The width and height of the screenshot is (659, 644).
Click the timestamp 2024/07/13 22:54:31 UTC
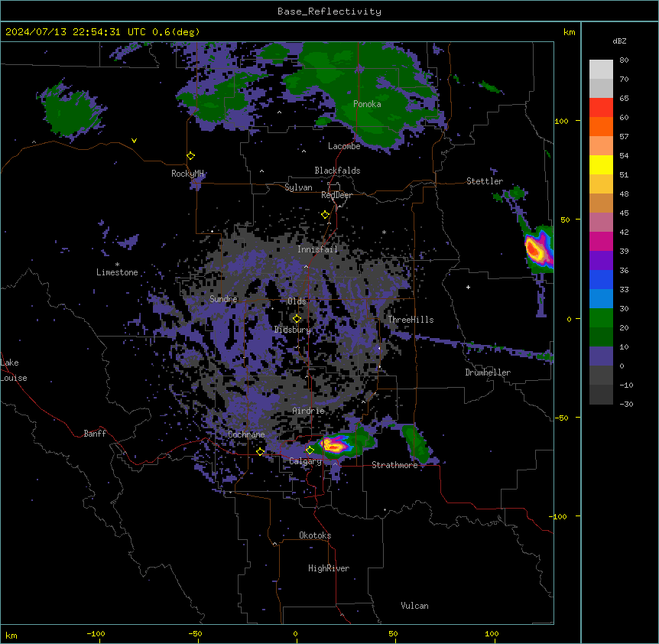(75, 32)
